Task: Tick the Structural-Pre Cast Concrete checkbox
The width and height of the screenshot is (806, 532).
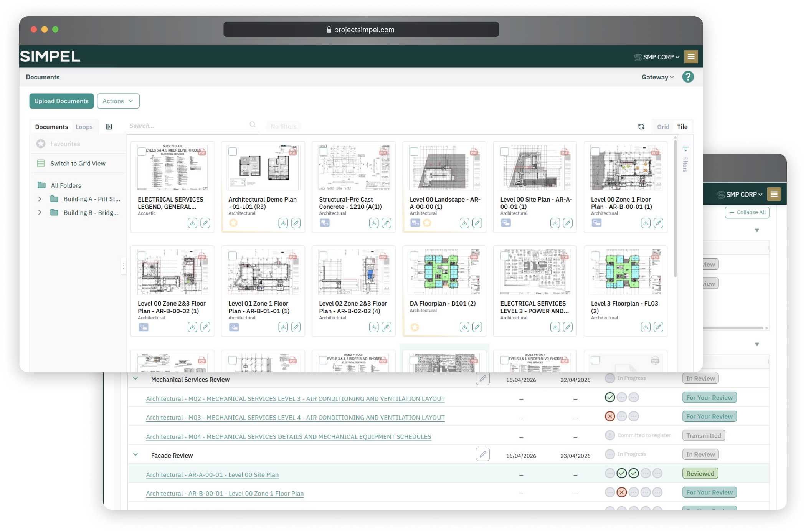Action: (x=323, y=152)
